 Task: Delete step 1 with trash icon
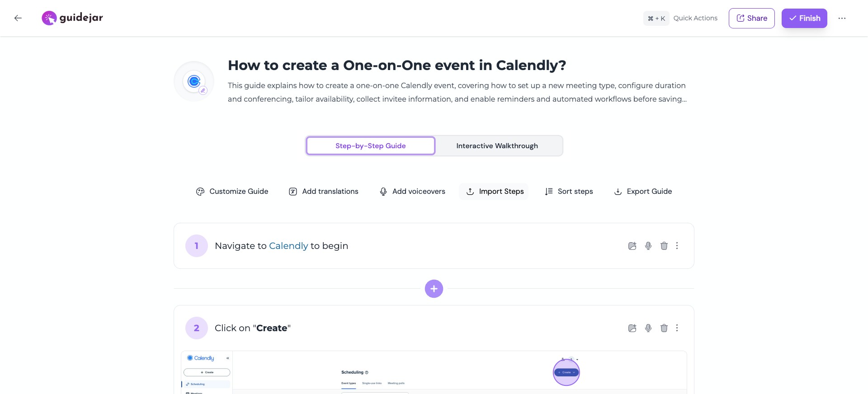pos(664,246)
